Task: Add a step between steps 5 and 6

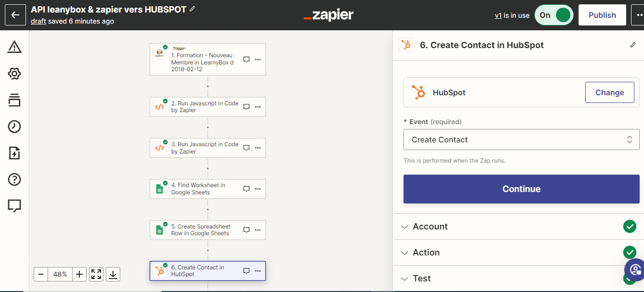Action: pyautogui.click(x=208, y=250)
